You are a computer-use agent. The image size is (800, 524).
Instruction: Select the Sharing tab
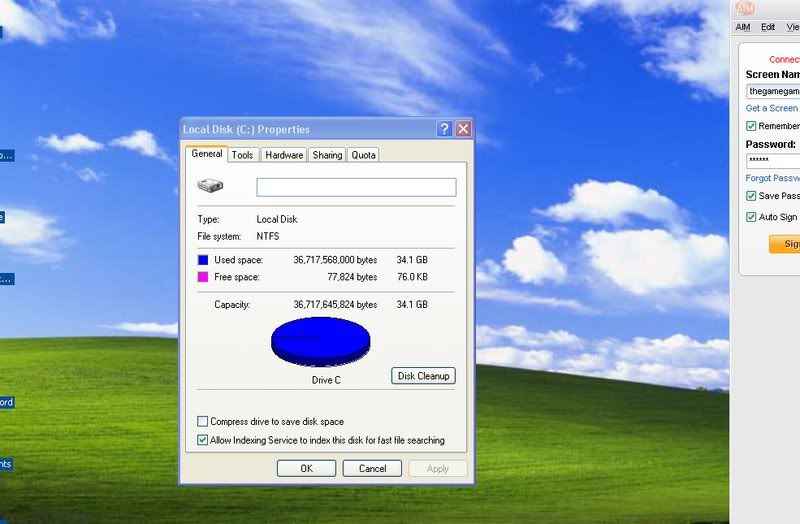tap(328, 155)
